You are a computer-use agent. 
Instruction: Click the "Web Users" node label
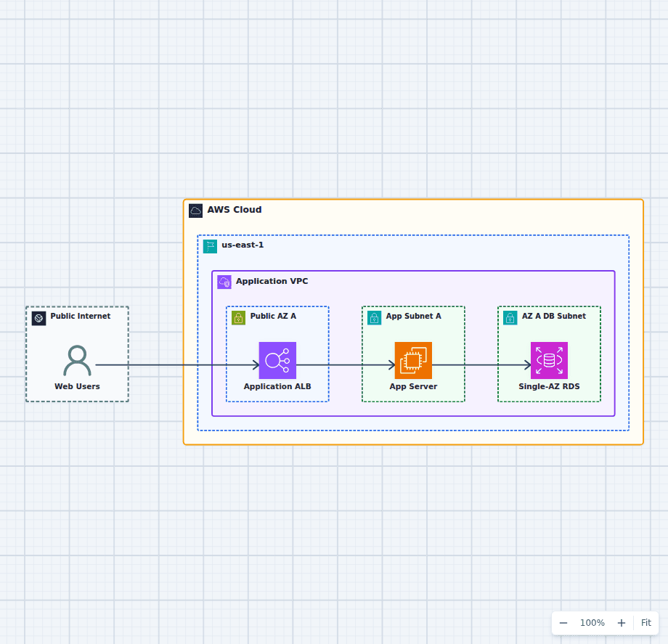point(77,386)
